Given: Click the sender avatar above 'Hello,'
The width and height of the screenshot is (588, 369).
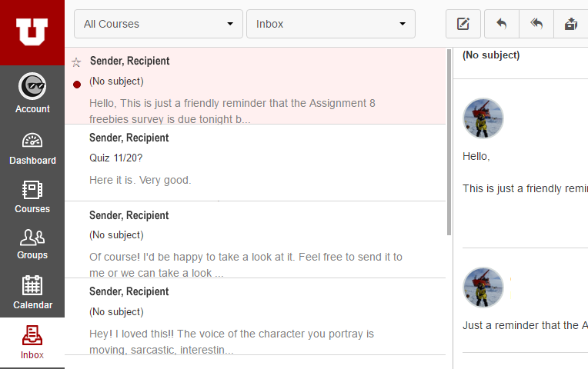Looking at the screenshot, I should click(x=483, y=118).
